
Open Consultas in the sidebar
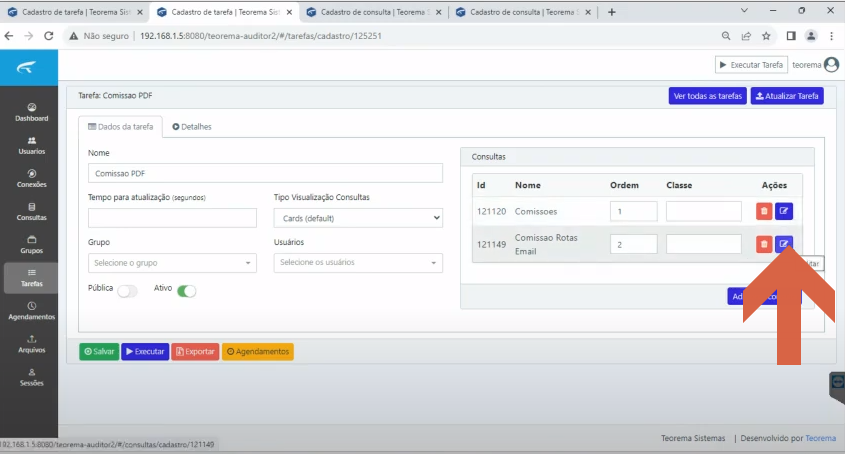(31, 212)
